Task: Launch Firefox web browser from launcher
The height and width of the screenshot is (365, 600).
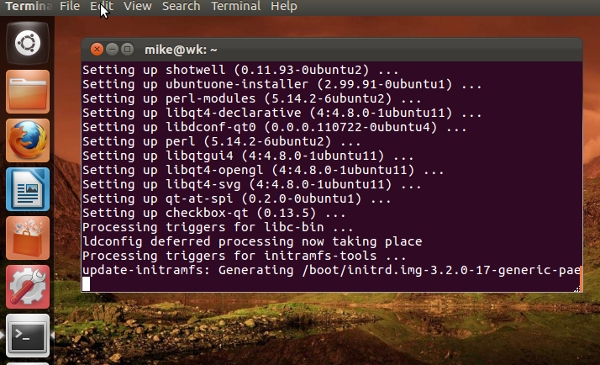Action: [28, 140]
